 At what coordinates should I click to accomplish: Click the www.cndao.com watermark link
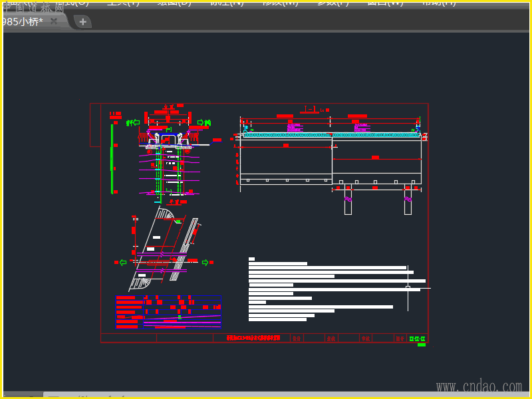pyautogui.click(x=479, y=386)
